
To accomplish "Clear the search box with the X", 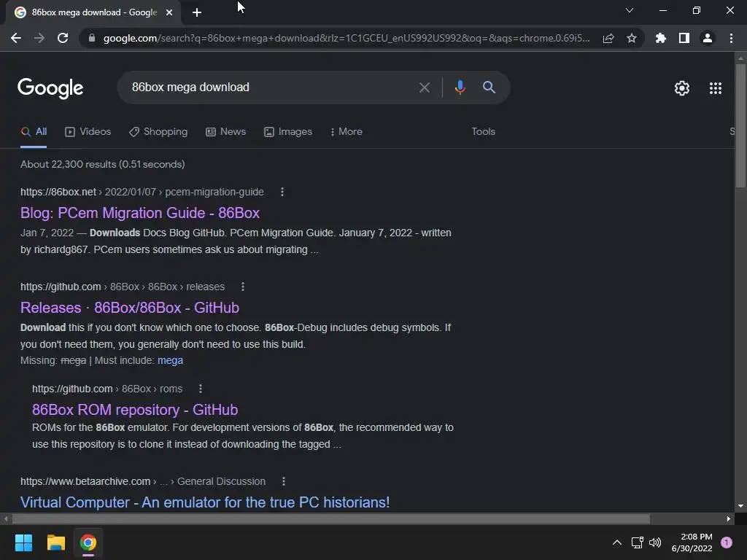I will pos(424,87).
